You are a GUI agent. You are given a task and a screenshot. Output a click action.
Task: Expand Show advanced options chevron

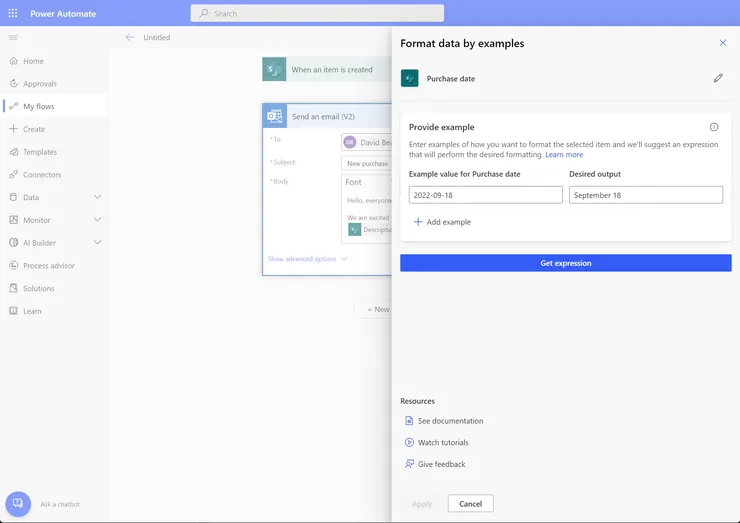344,259
